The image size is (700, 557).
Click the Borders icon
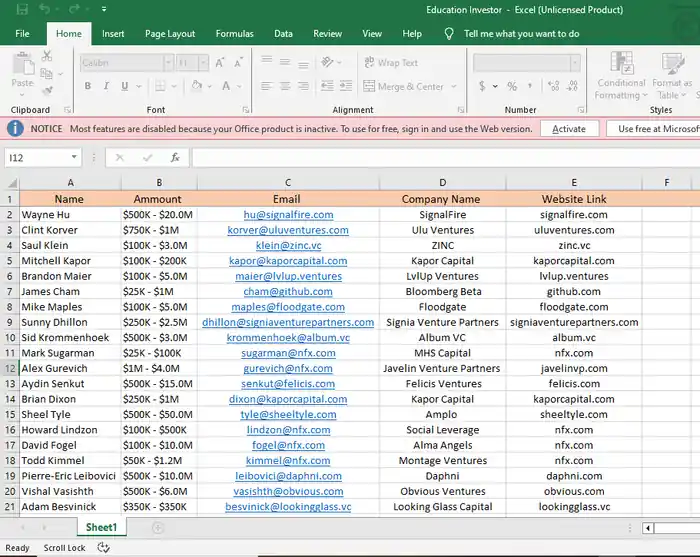click(x=160, y=86)
